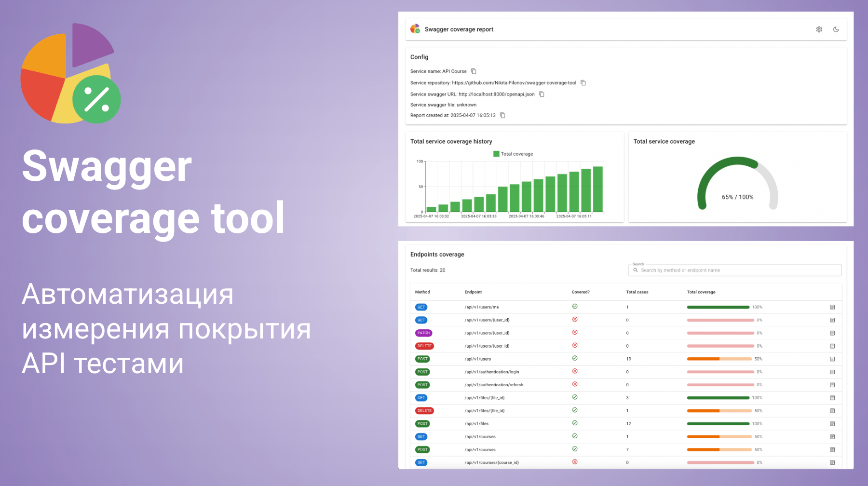Click the pie-chart logo beside Swagger coverage report
Image resolution: width=868 pixels, height=486 pixels.
click(415, 29)
